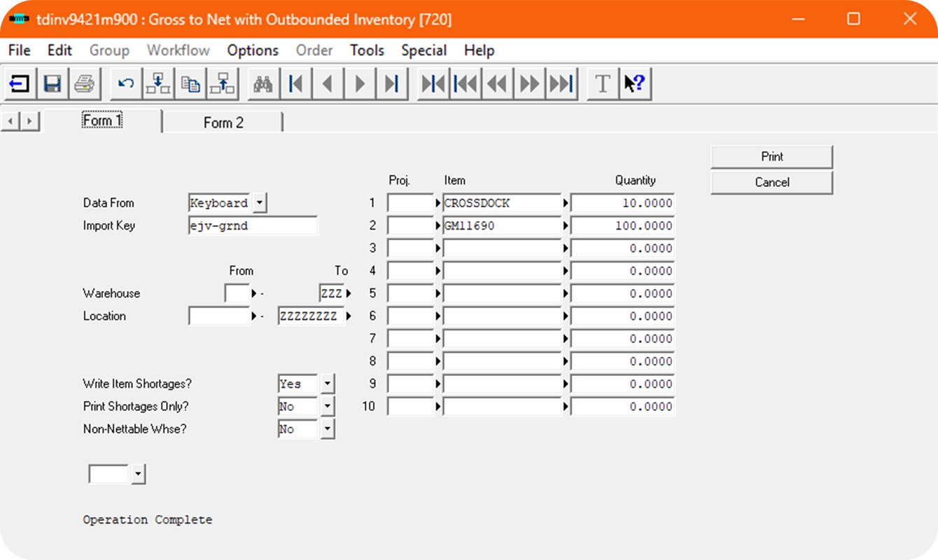Viewport: 938px width, 560px height.
Task: Click the application icon in title bar
Action: tap(19, 19)
